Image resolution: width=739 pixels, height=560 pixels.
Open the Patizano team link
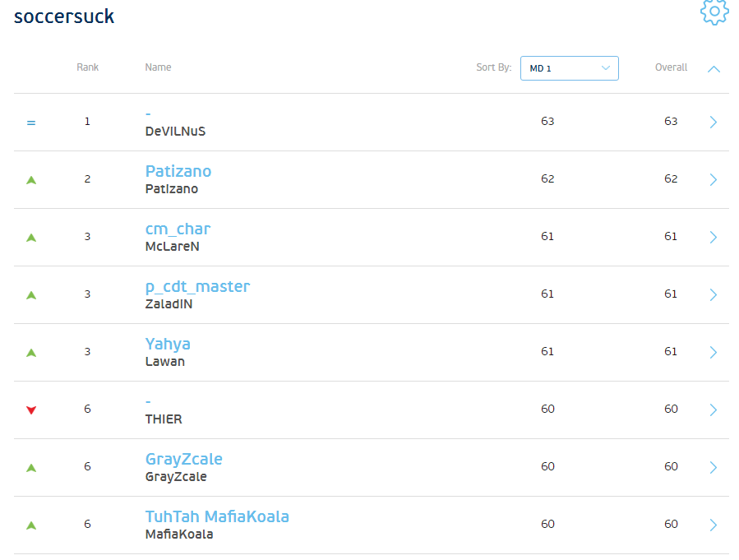[178, 171]
